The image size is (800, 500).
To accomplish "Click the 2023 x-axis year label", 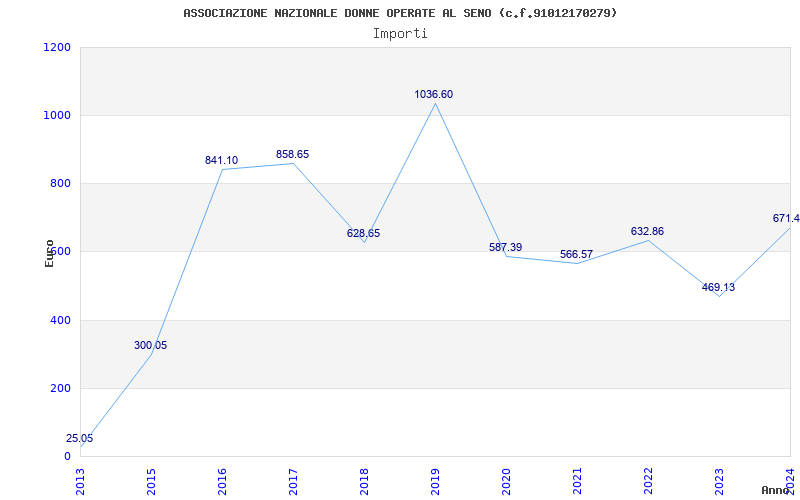I will (719, 482).
